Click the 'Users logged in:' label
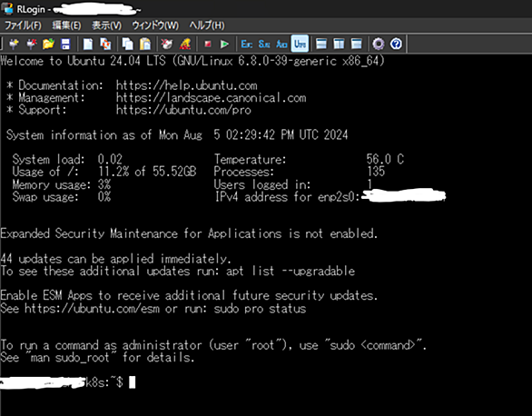Screen dimensions: 532x416 click(262, 184)
